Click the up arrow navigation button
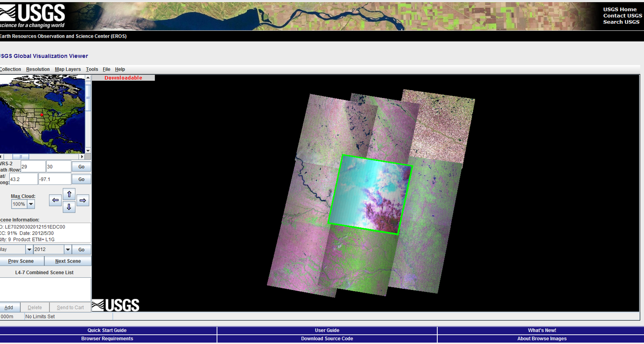The height and width of the screenshot is (344, 644). (x=69, y=194)
